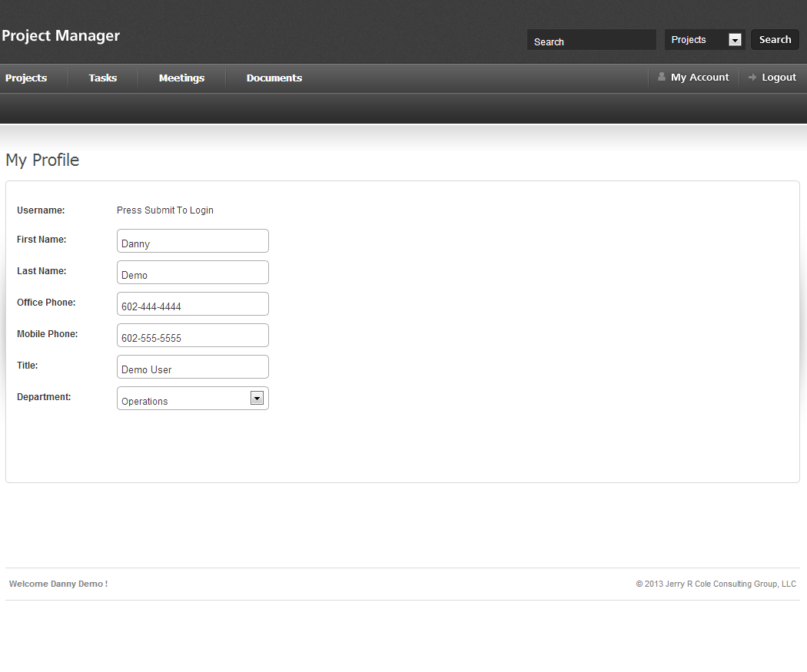Screen dimensions: 807x672
Task: Open the Meetings menu item
Action: click(181, 78)
